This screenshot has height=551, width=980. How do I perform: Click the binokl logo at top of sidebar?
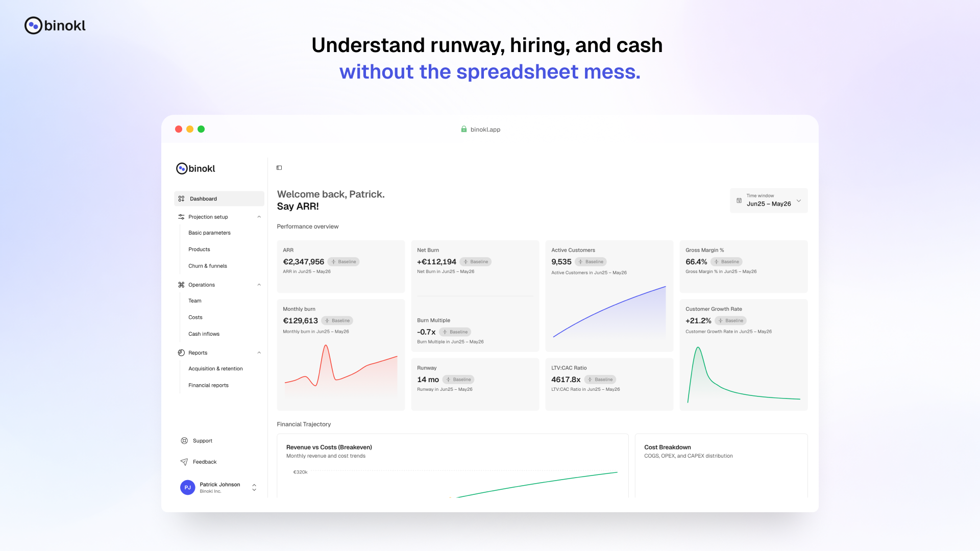click(x=195, y=168)
